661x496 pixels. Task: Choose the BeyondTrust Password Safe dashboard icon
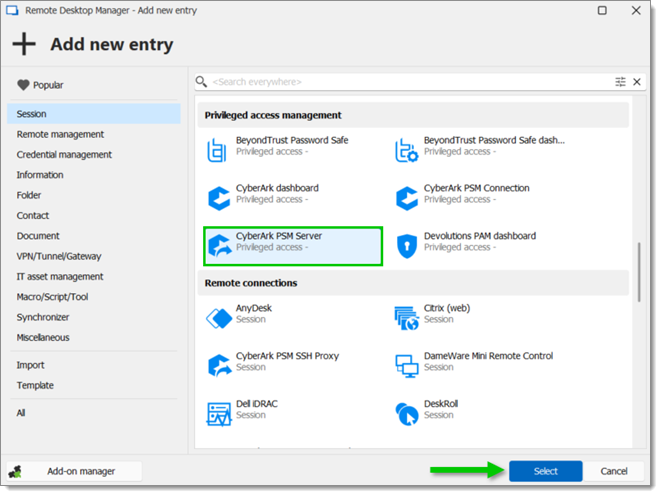(406, 150)
